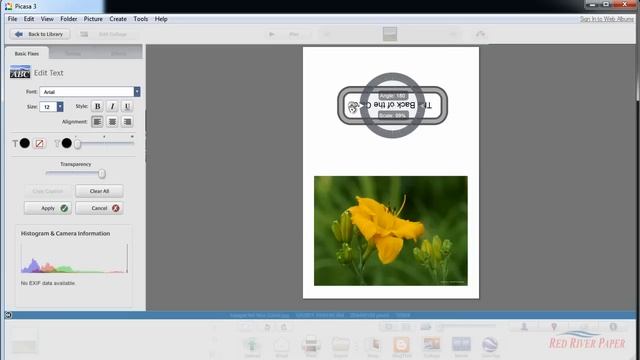This screenshot has height=360, width=640.
Task: Click the Properties info icon
Action: pyautogui.click(x=613, y=327)
